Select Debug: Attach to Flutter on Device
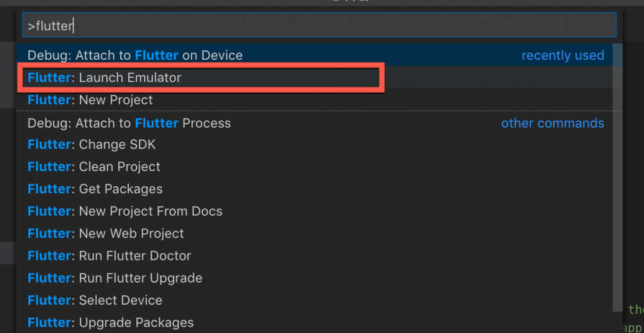The height and width of the screenshot is (333, 644). click(x=135, y=55)
